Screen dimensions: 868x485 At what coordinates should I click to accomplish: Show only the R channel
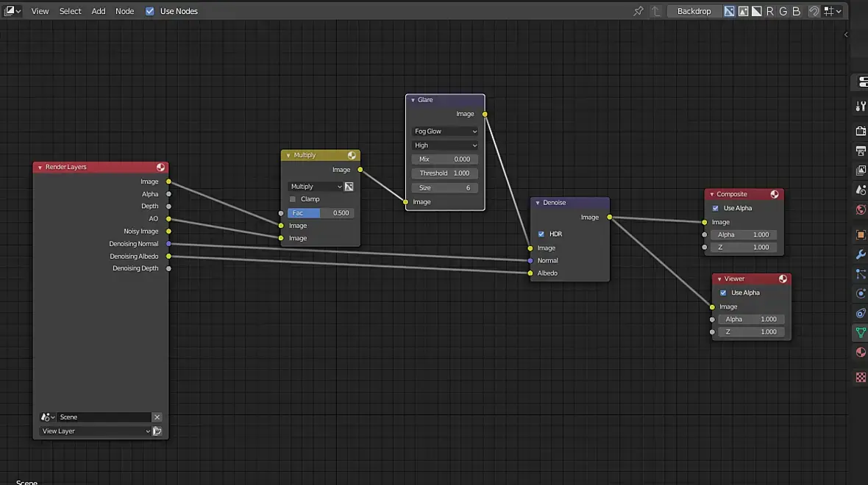[770, 11]
